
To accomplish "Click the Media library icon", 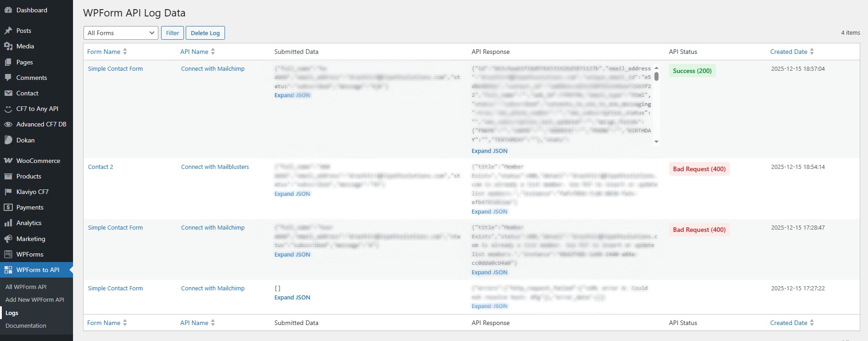I will tap(8, 46).
